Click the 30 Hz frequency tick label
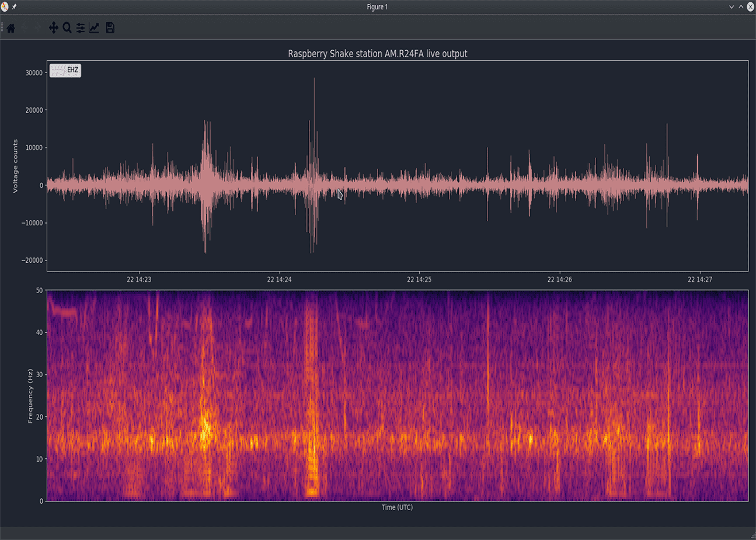 click(39, 375)
